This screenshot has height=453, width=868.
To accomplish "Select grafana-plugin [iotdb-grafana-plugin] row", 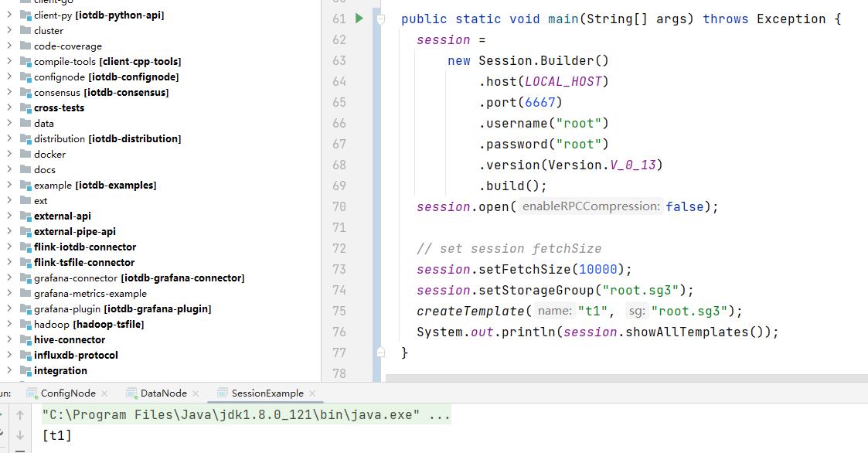I will coord(122,309).
